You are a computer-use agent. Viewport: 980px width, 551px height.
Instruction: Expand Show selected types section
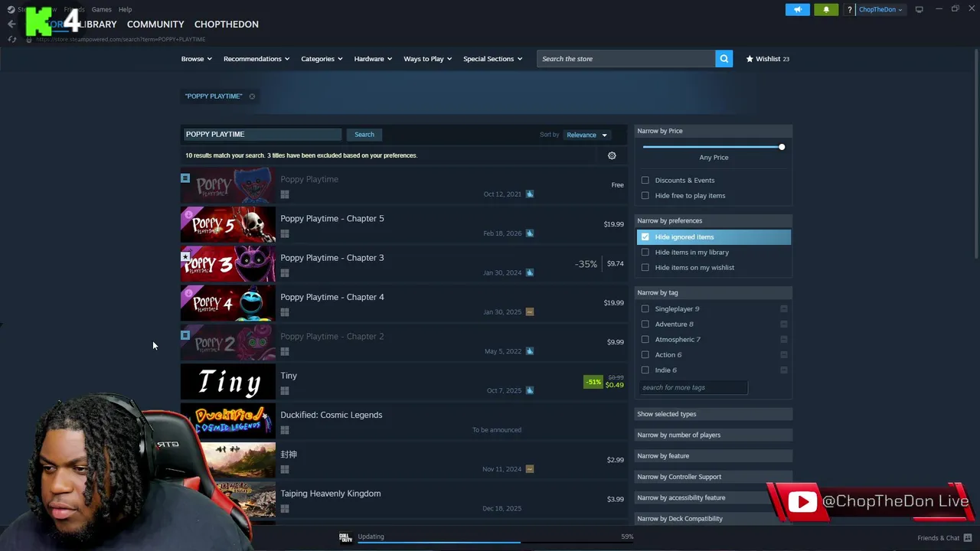(x=714, y=414)
